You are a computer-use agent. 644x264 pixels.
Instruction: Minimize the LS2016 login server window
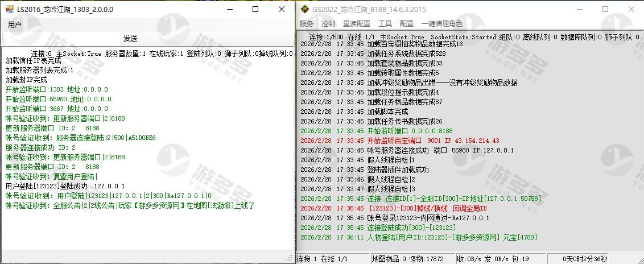(x=228, y=10)
